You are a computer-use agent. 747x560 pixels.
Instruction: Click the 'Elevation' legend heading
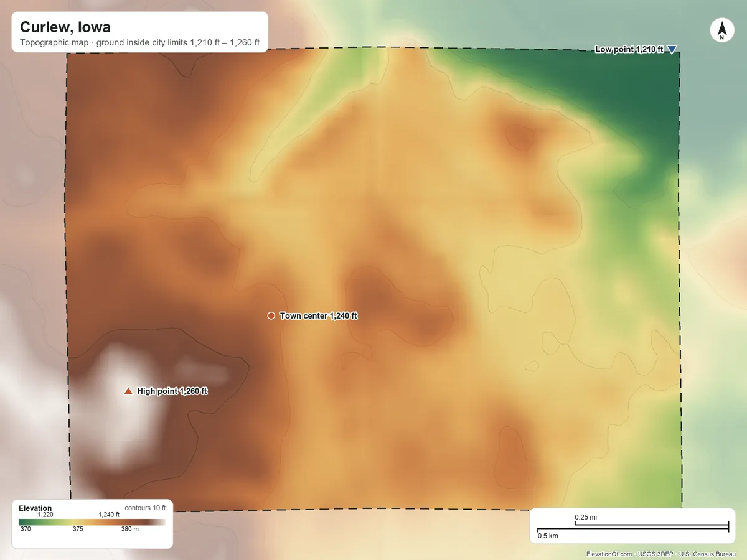35,508
